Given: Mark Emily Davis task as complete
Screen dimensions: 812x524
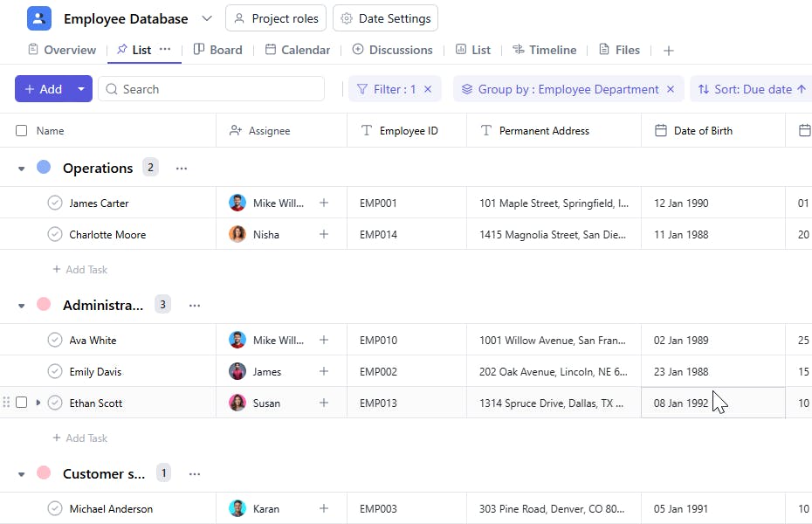Looking at the screenshot, I should pos(55,372).
